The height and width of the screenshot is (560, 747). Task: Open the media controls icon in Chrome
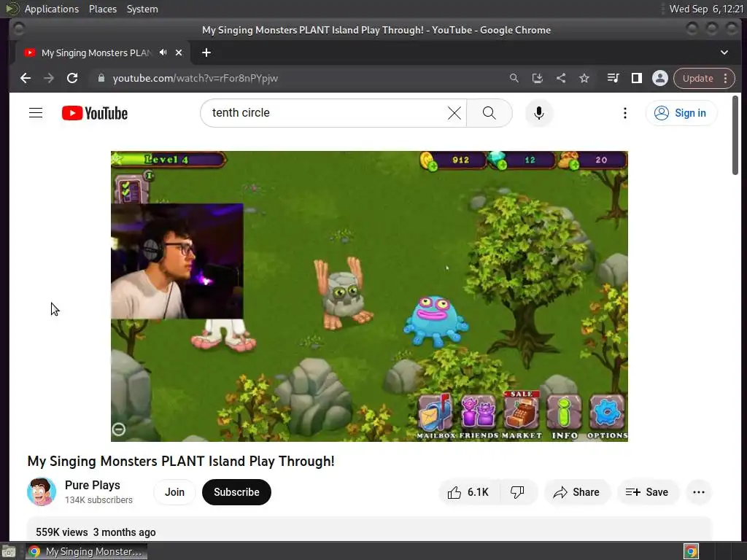click(613, 78)
